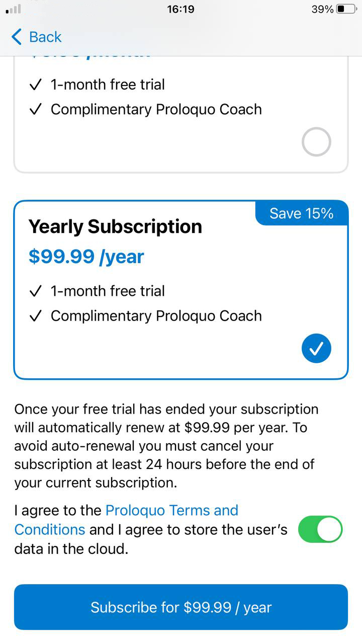This screenshot has height=644, width=362.
Task: Open Proloquo Terms and Conditions link
Action: click(x=126, y=520)
